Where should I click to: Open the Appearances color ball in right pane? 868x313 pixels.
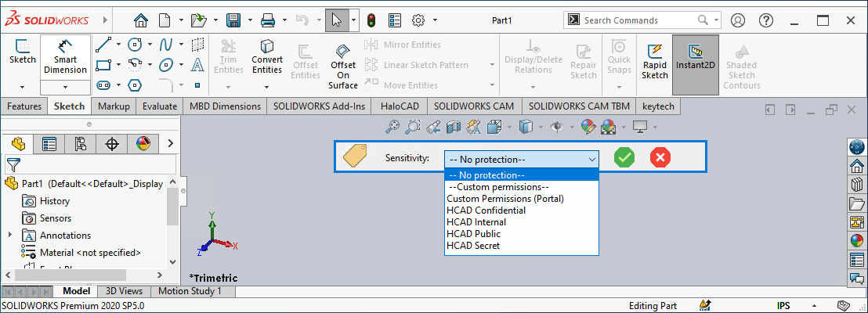(857, 239)
